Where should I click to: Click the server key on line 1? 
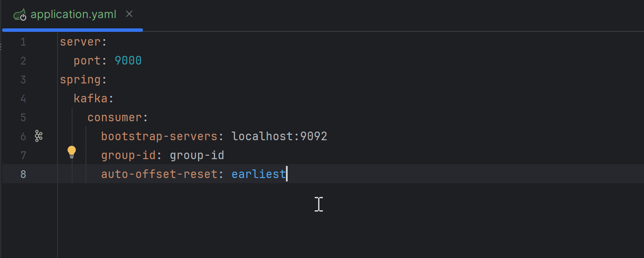(80, 41)
